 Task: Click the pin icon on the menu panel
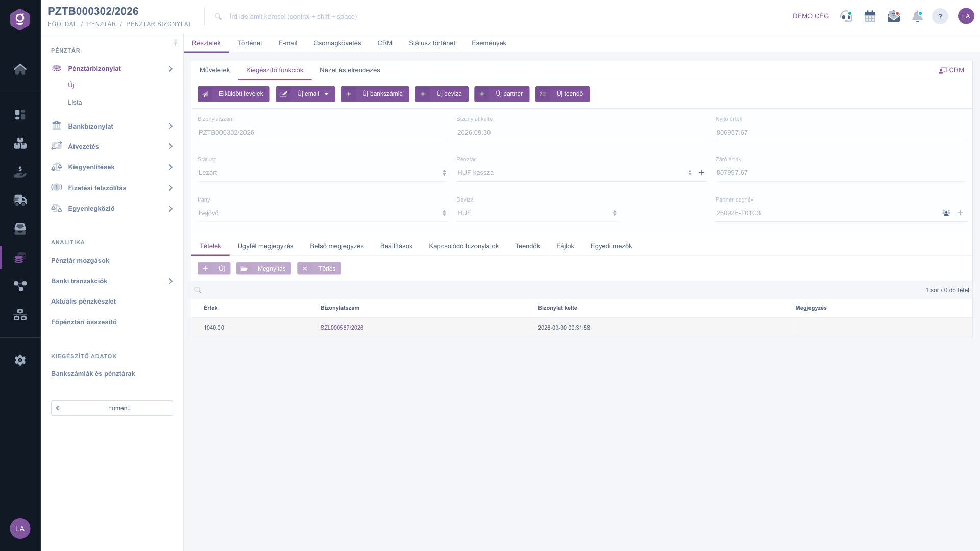[176, 43]
